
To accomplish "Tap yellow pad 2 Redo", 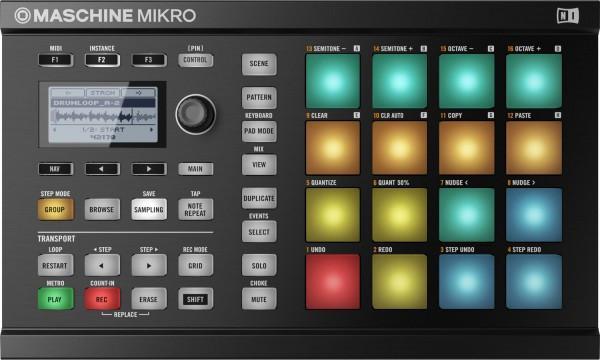I will point(399,282).
